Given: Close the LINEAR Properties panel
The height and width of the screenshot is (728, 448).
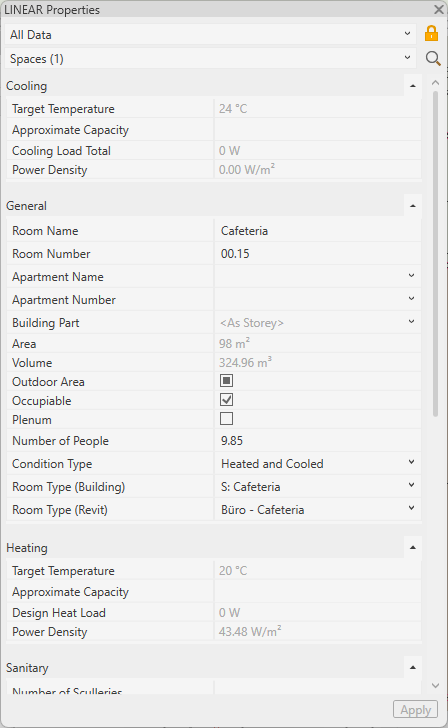Looking at the screenshot, I should 438,9.
